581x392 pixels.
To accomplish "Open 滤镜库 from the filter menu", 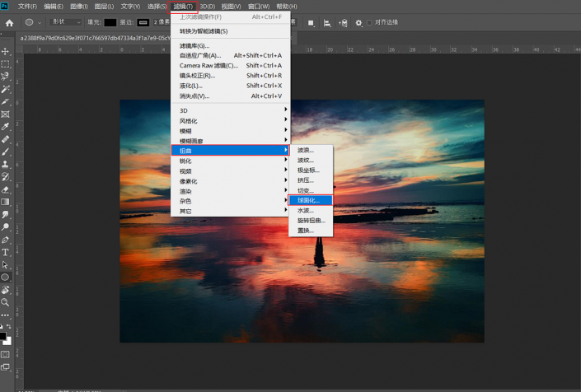I will 194,46.
